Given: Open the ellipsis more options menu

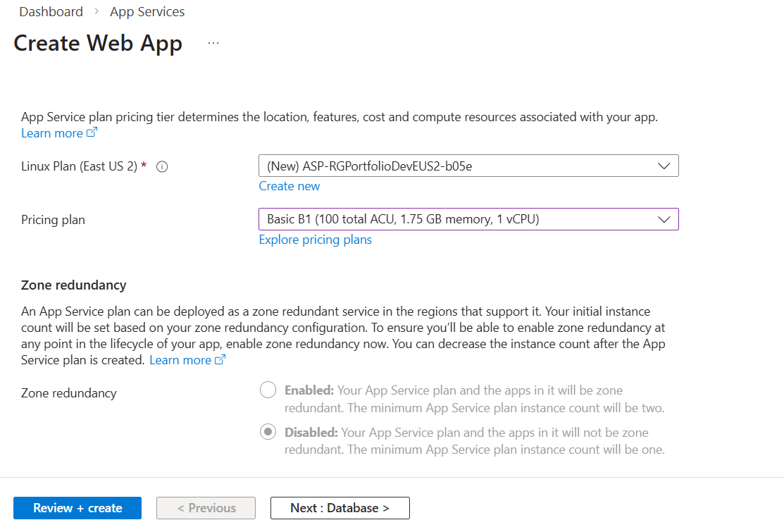Looking at the screenshot, I should (213, 44).
